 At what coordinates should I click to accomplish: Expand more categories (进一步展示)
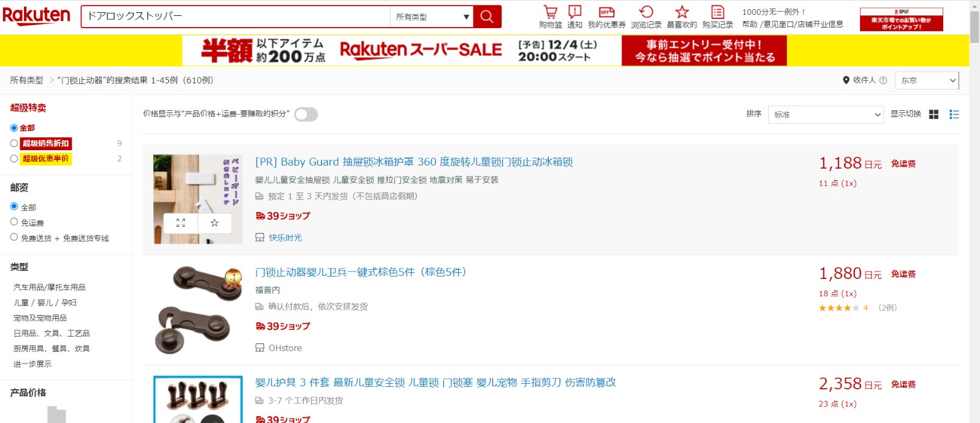pos(32,364)
